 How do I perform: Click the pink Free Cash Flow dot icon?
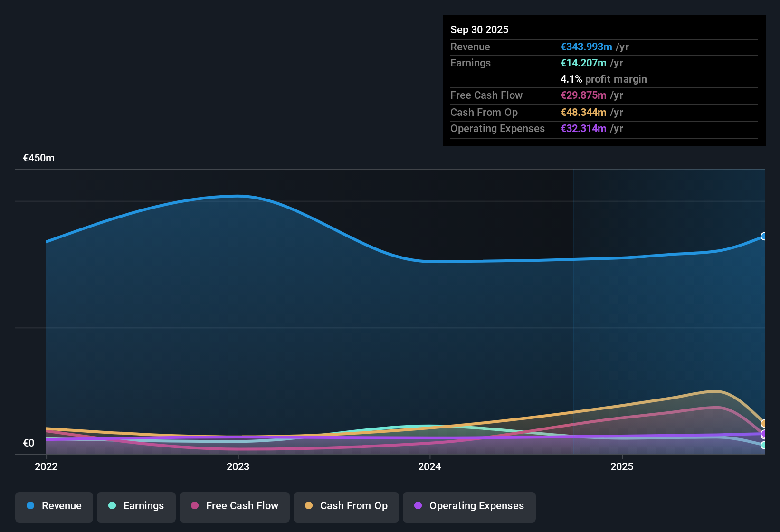pyautogui.click(x=194, y=506)
